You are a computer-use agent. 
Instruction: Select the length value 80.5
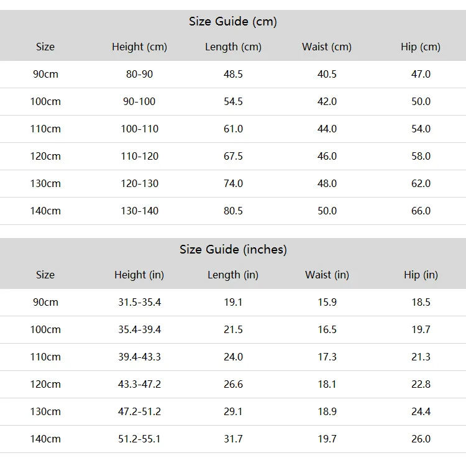coord(233,211)
